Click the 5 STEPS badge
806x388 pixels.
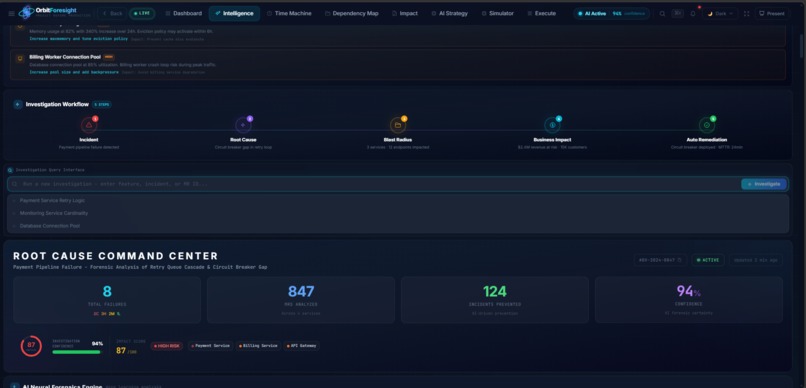point(102,104)
